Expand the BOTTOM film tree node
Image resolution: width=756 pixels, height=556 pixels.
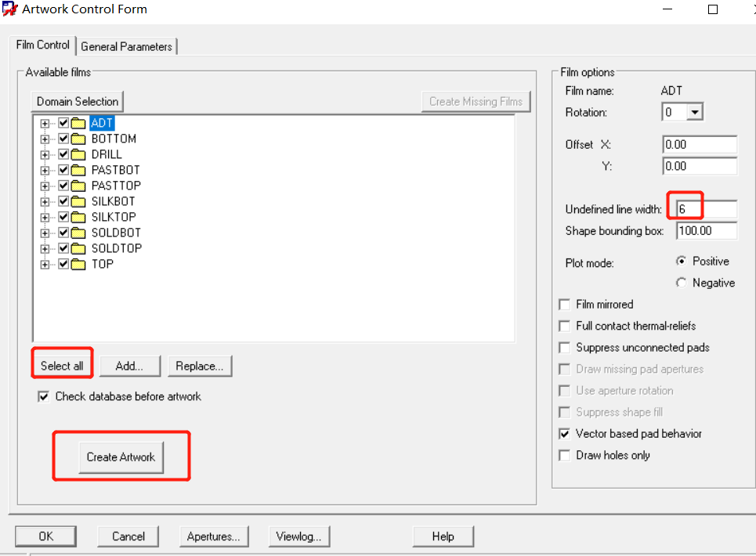pos(45,139)
